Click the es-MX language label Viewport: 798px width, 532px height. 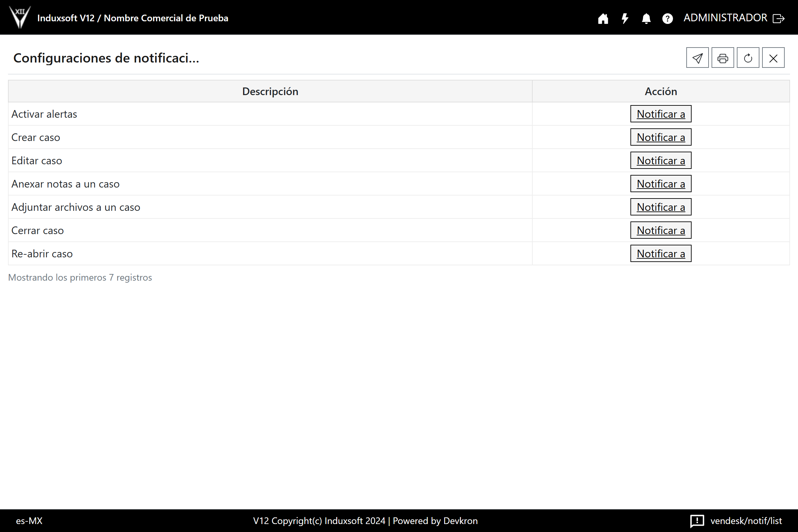(29, 521)
